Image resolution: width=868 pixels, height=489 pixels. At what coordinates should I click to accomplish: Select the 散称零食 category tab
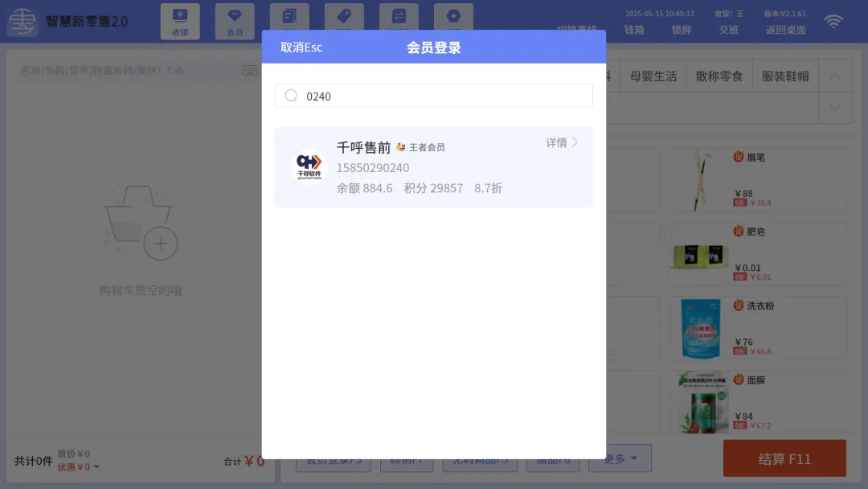coord(719,76)
